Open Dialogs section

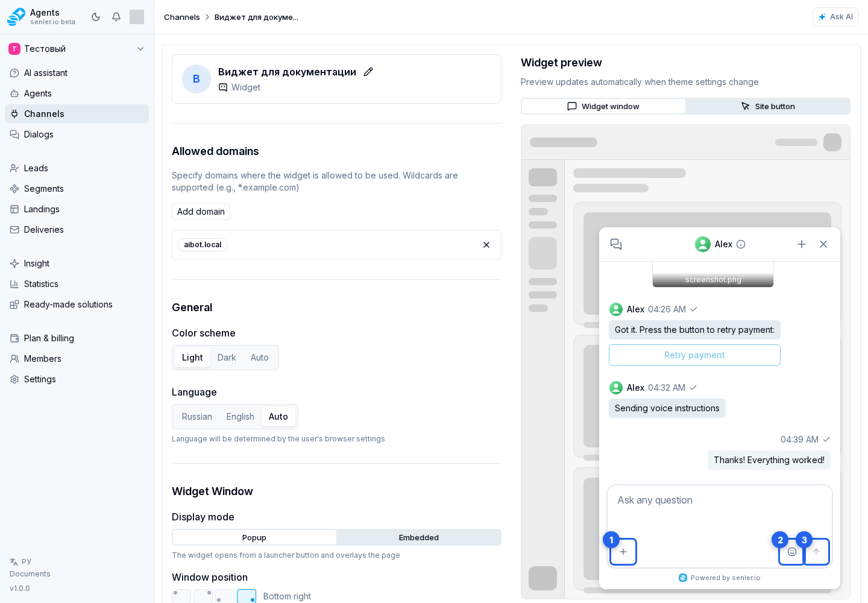[x=77, y=134]
